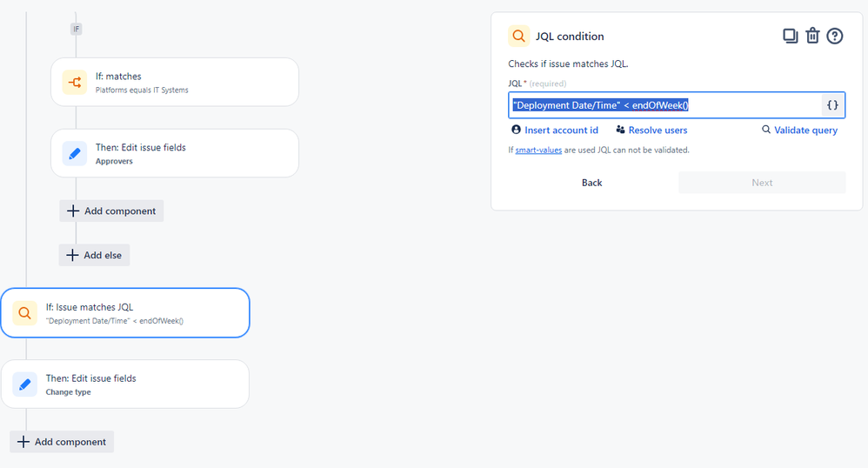Click the smart value curly braces button
Viewport: 868px width, 468px height.
click(832, 105)
